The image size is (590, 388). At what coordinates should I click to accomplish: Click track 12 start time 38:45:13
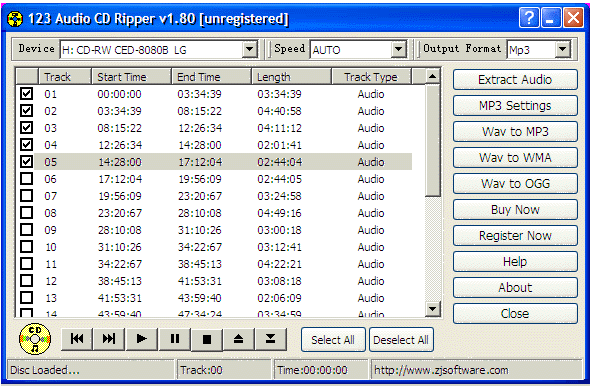pos(120,281)
